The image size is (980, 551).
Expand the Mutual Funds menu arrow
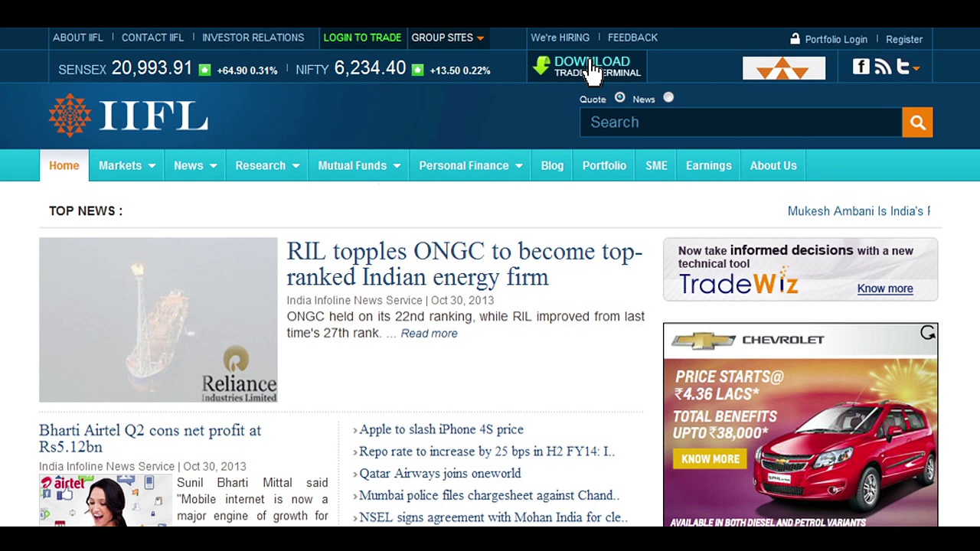397,166
